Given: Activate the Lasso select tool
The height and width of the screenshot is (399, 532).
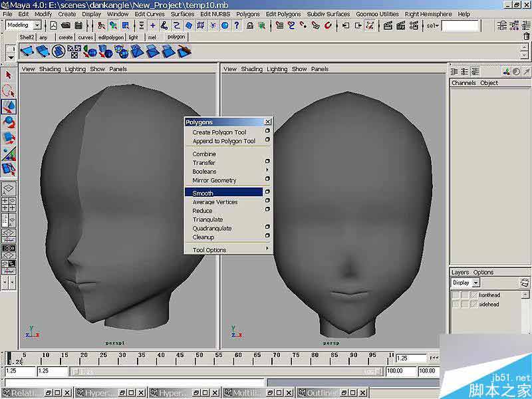Looking at the screenshot, I should click(9, 91).
